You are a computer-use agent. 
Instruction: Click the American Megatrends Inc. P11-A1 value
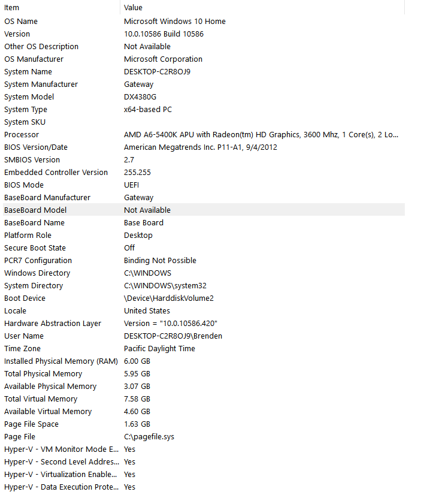(x=201, y=147)
